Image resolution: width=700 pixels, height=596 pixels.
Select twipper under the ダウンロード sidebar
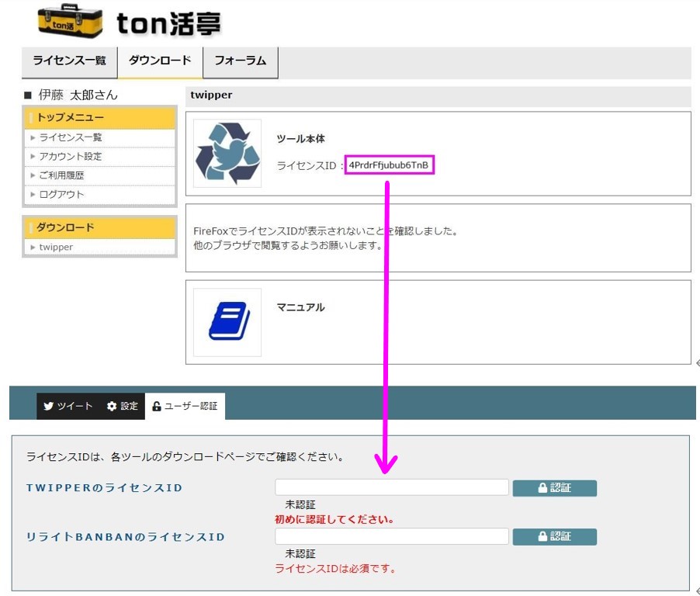[x=56, y=247]
